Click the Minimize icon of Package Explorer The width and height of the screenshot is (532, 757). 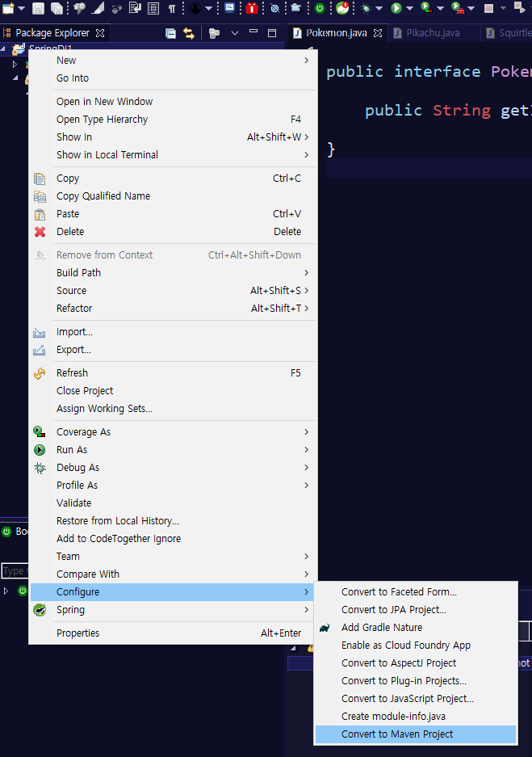point(253,32)
